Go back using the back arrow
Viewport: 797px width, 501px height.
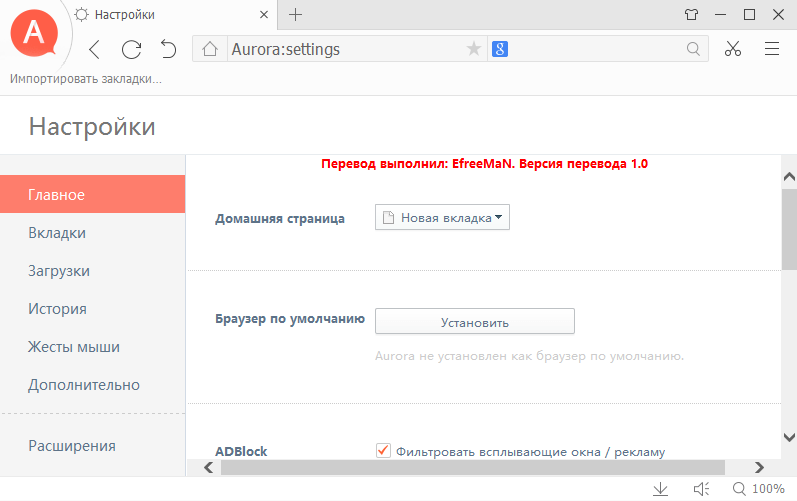click(x=94, y=49)
